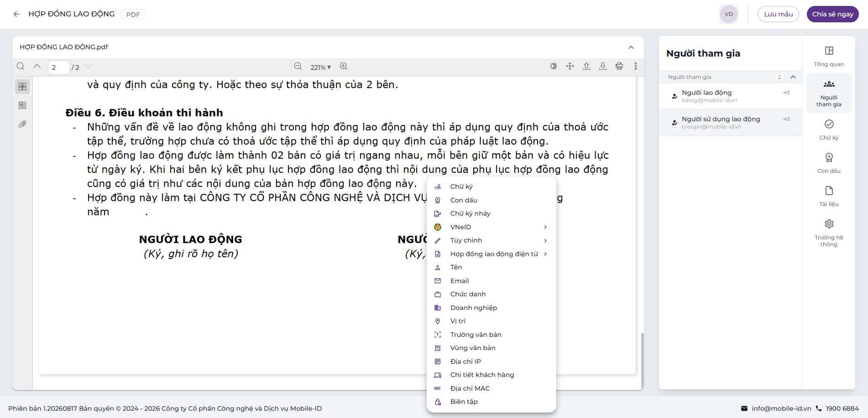Select the Người tham gia sidebar tab
868x418 pixels.
[829, 93]
